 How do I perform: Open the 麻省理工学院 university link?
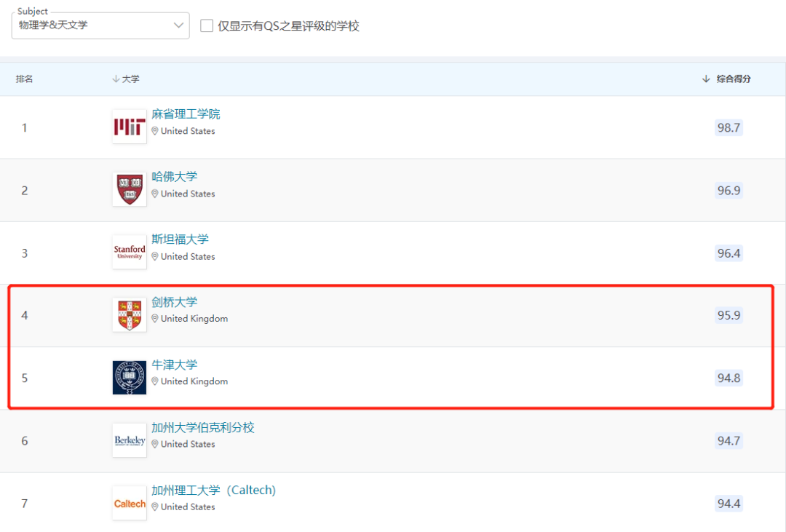click(186, 114)
